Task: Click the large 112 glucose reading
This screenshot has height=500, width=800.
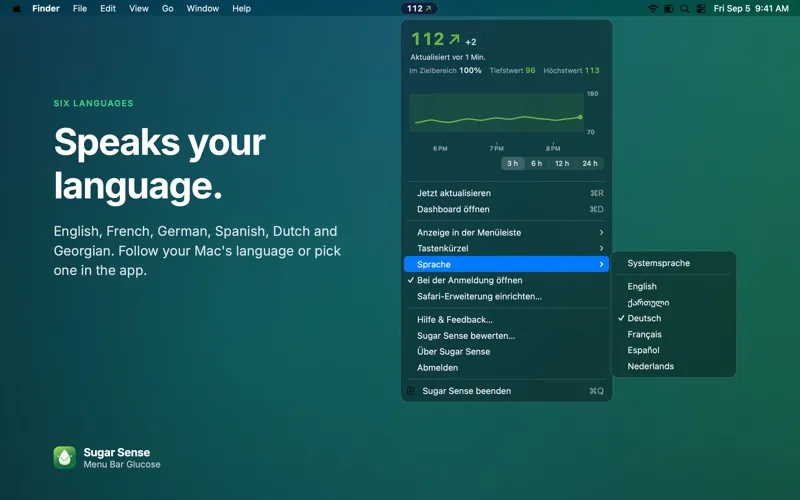Action: (x=428, y=39)
